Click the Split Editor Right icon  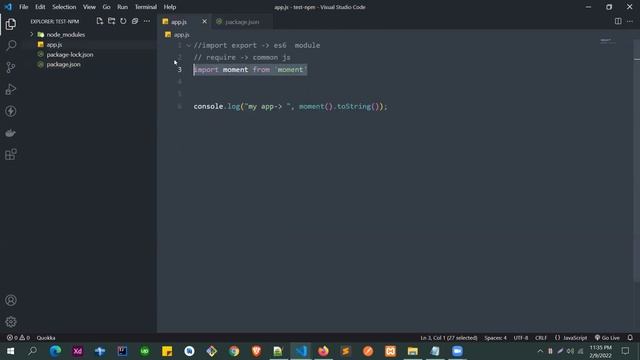tap(618, 21)
